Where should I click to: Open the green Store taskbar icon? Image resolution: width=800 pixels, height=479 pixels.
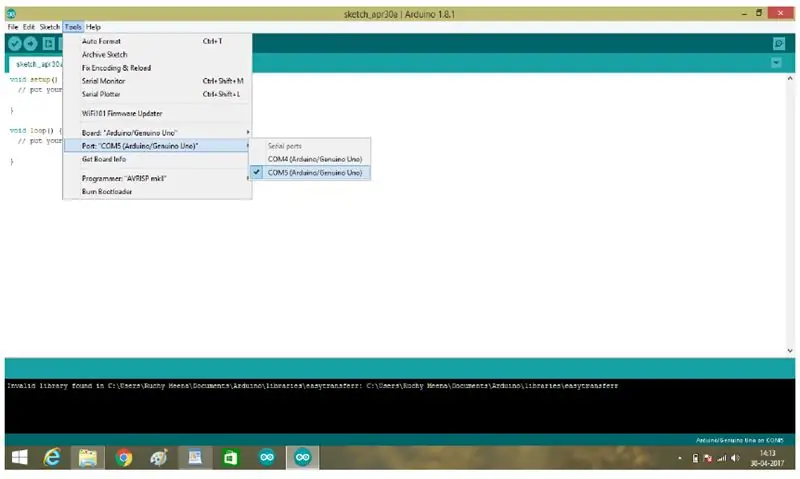pos(231,458)
